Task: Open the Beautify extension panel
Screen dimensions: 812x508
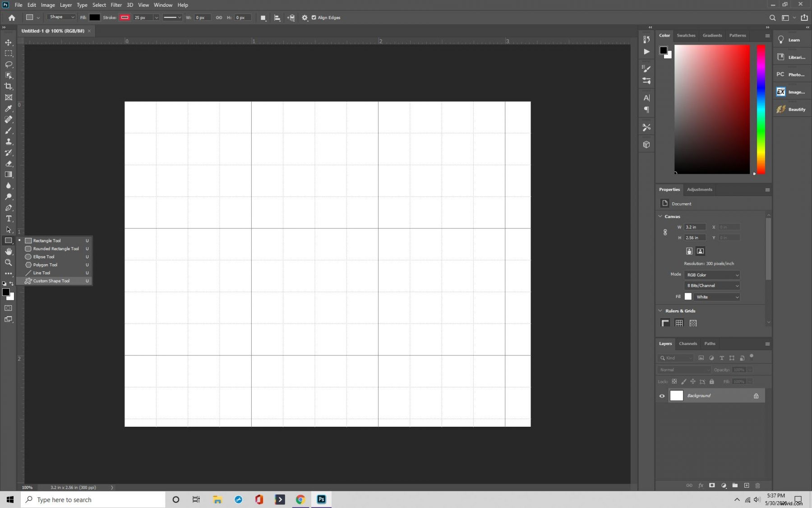Action: (792, 109)
